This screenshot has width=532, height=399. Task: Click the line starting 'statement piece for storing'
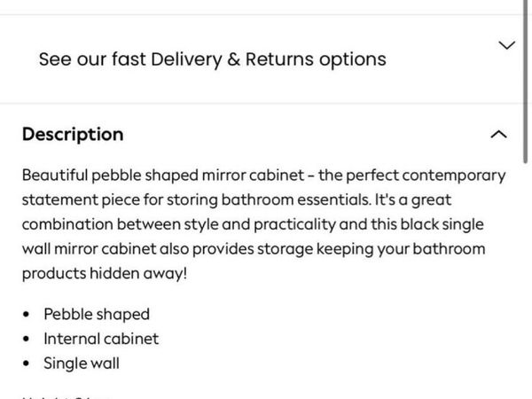pos(237,200)
